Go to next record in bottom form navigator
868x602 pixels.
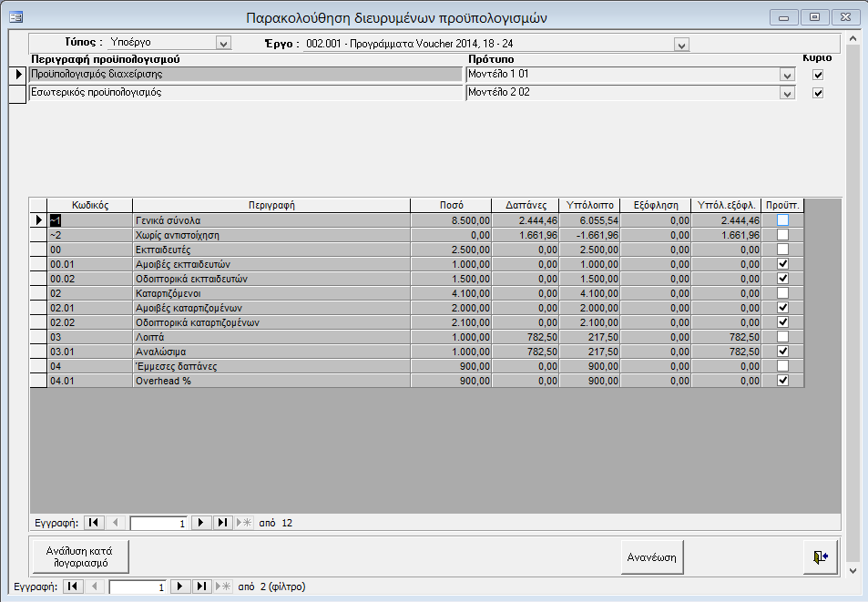(x=180, y=587)
